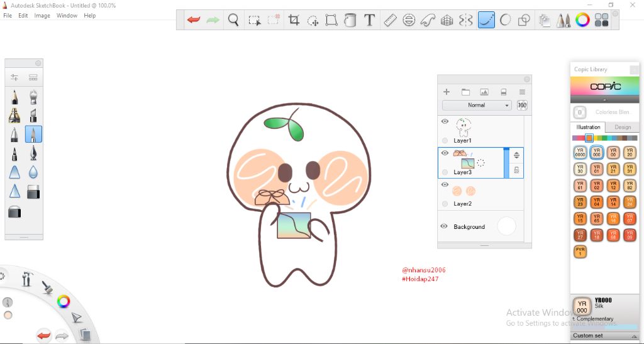Viewport: 644px width, 344px height.
Task: Choose the FYR1 Copic color swatch
Action: (x=580, y=251)
